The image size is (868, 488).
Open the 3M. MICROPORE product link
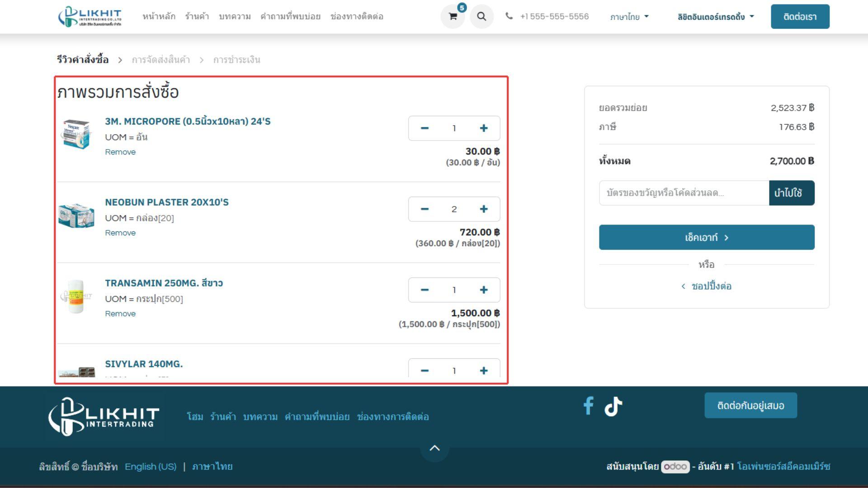(x=188, y=122)
